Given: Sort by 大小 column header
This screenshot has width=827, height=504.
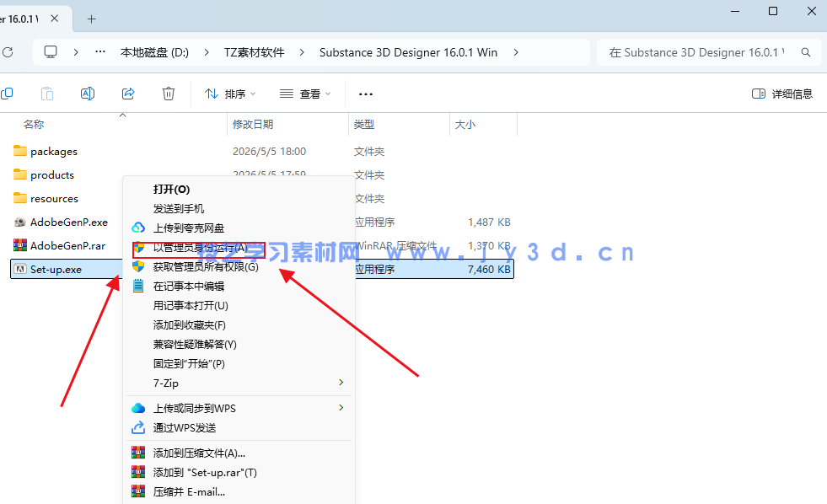Looking at the screenshot, I should point(465,125).
